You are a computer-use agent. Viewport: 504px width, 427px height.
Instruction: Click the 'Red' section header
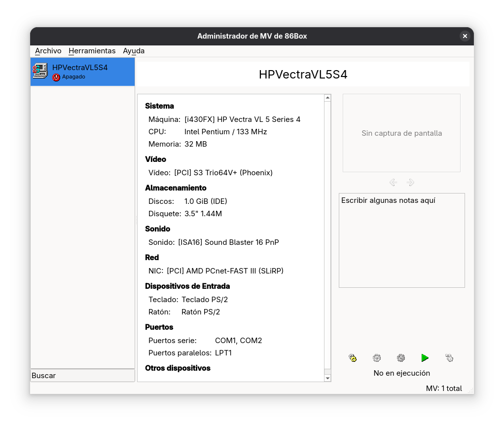[x=152, y=257]
